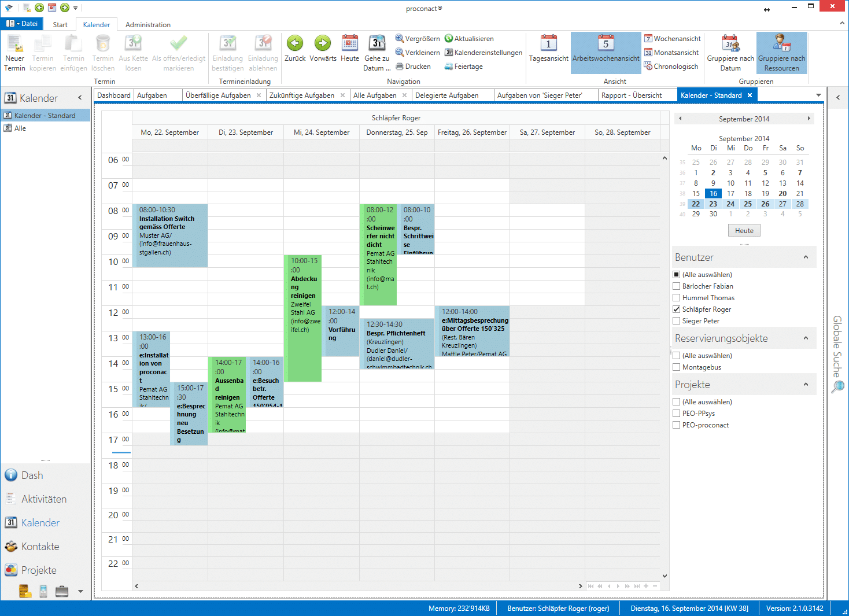The height and width of the screenshot is (616, 849).
Task: Open Mittagsbesprechung appointment on Friday
Action: click(x=472, y=331)
